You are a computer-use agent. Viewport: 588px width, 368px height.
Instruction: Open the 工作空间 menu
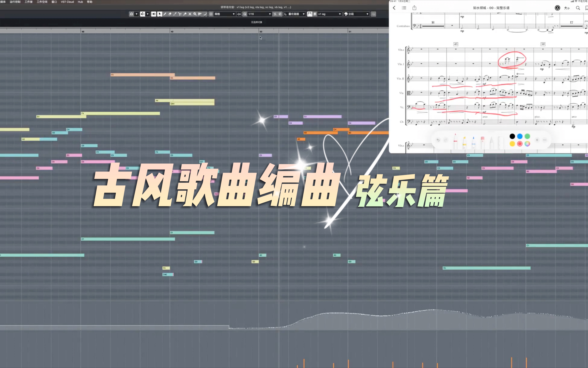click(42, 2)
